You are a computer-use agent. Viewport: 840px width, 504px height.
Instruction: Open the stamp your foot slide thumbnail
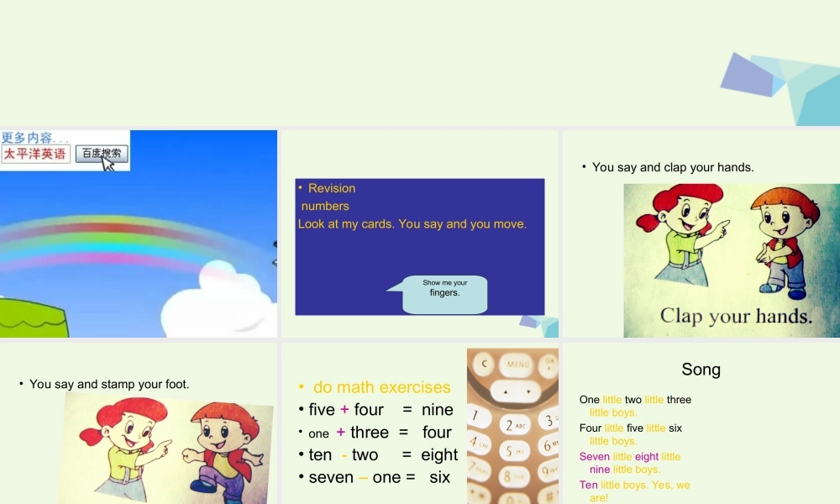tap(139, 423)
